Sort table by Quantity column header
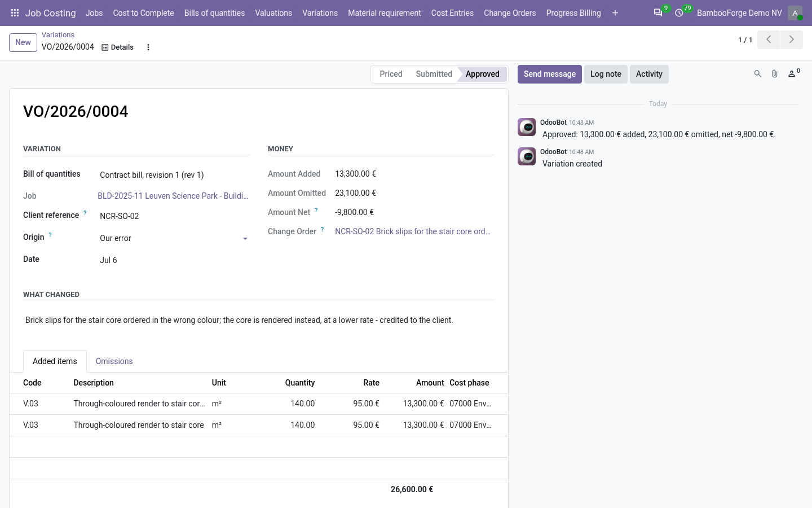 coord(299,383)
